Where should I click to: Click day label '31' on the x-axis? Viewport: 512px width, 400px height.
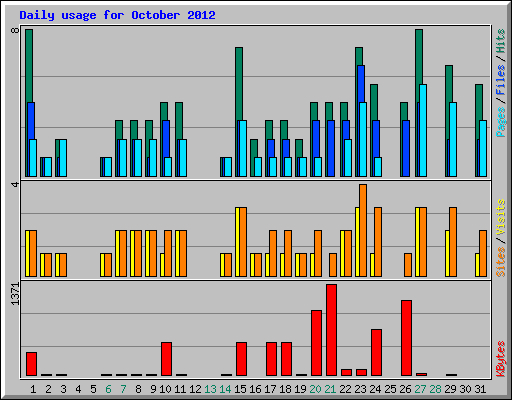pyautogui.click(x=480, y=389)
